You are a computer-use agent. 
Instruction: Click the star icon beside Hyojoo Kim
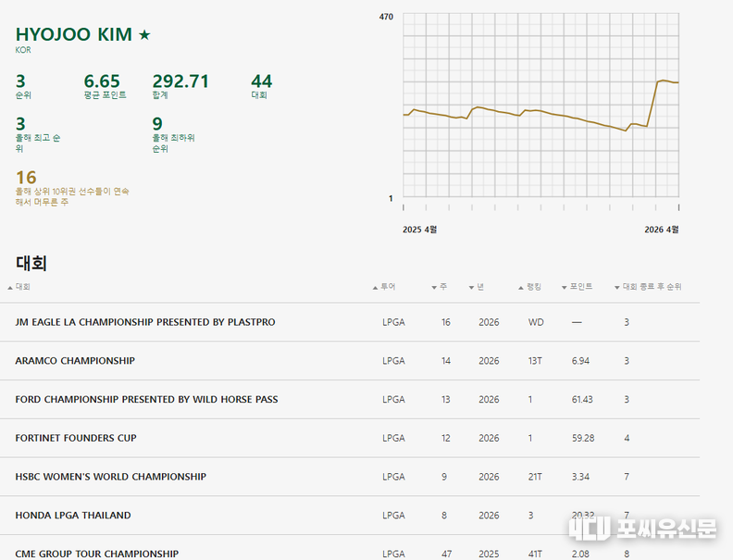[x=144, y=35]
